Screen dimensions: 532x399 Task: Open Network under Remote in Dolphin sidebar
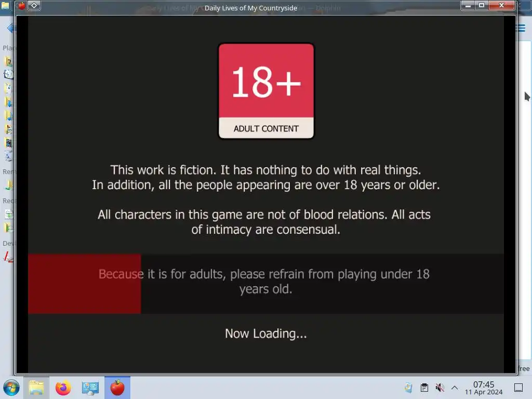click(8, 185)
